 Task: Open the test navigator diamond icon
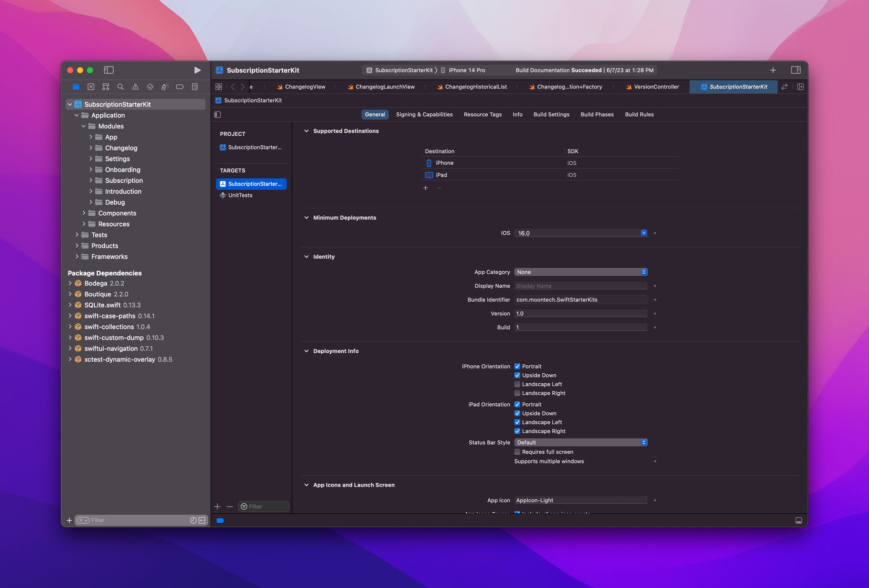click(150, 87)
